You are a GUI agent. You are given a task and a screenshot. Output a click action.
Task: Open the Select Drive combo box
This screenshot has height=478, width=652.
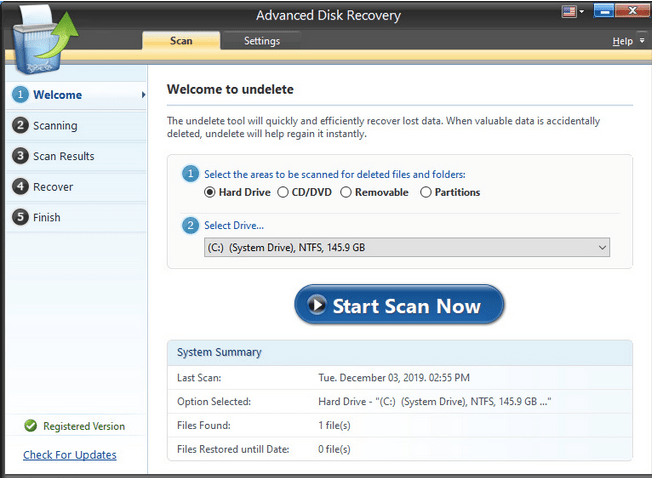[x=407, y=248]
